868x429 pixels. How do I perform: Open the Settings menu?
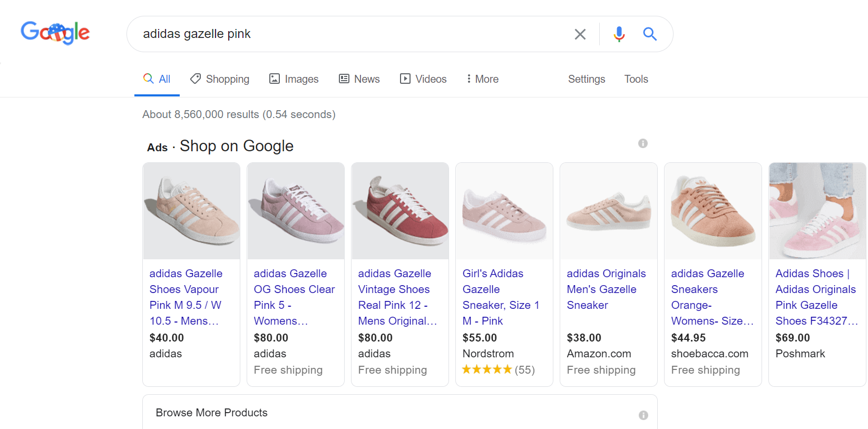[587, 79]
